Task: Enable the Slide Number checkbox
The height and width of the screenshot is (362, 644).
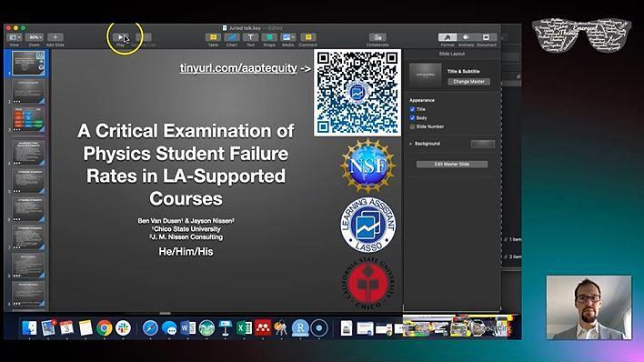Action: (412, 126)
